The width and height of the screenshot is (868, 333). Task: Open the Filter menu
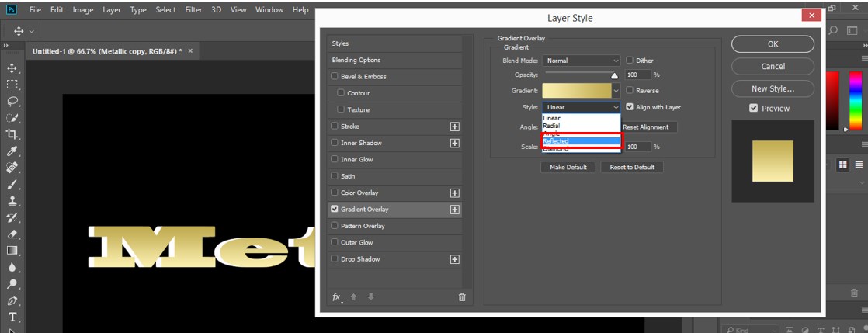coord(194,10)
